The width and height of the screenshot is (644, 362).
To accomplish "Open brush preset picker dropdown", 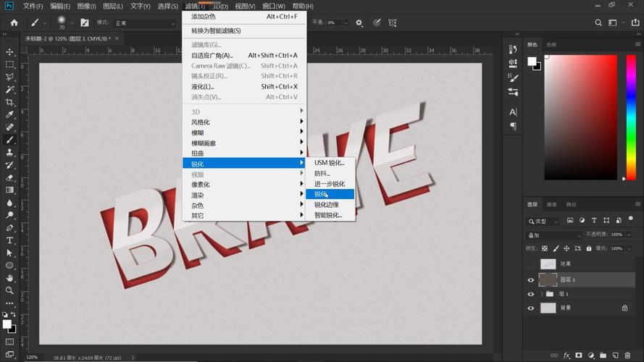I will [x=72, y=23].
